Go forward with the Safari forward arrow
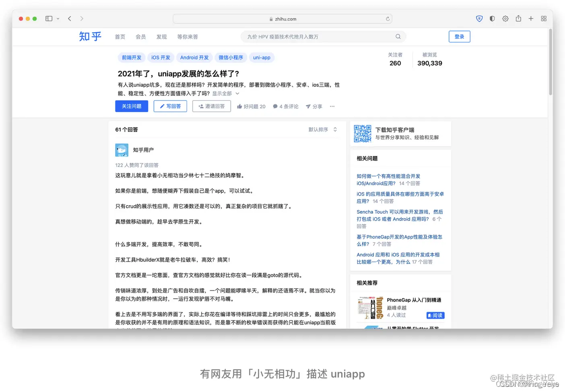The image size is (565, 392). point(82,19)
